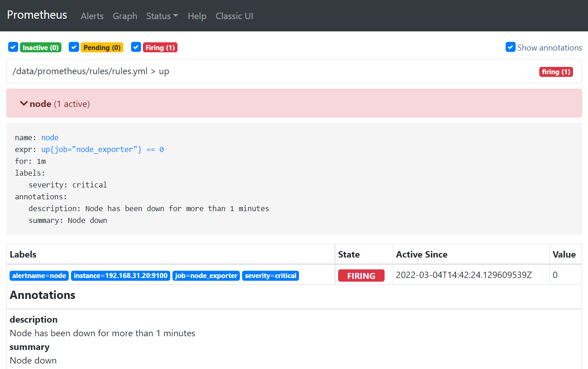This screenshot has width=588, height=369.
Task: Click the severity: critical rule line
Action: [x=68, y=185]
